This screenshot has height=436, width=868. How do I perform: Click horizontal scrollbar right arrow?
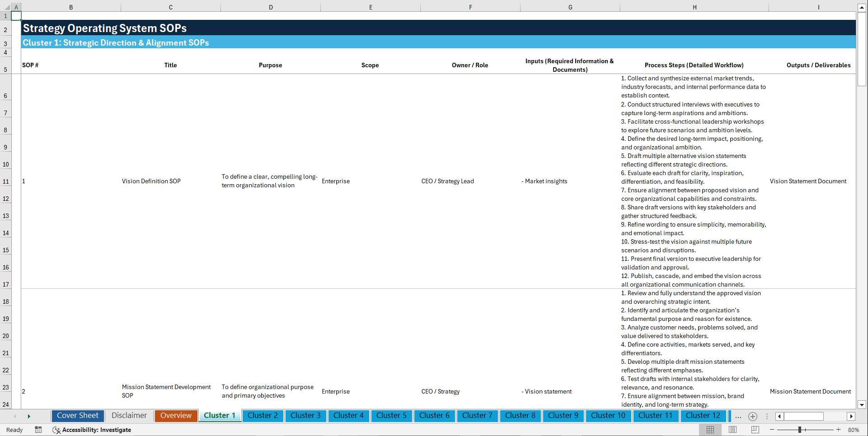pyautogui.click(x=851, y=416)
